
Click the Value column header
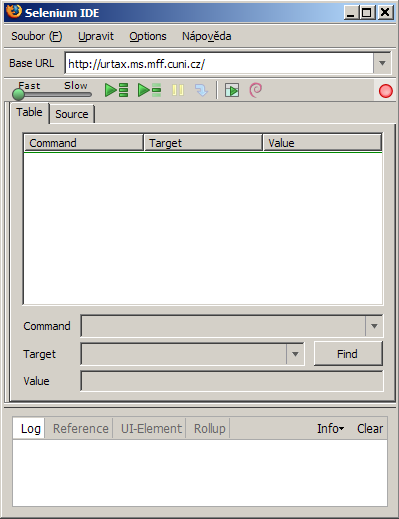pyautogui.click(x=322, y=143)
